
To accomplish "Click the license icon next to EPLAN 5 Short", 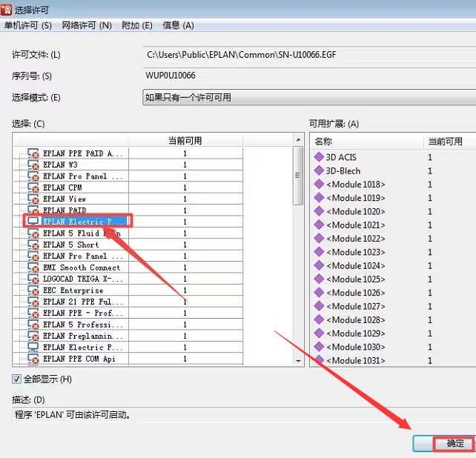I will (x=33, y=245).
